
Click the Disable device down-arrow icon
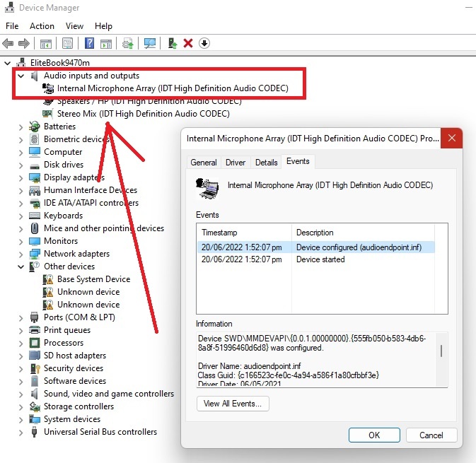[x=204, y=43]
